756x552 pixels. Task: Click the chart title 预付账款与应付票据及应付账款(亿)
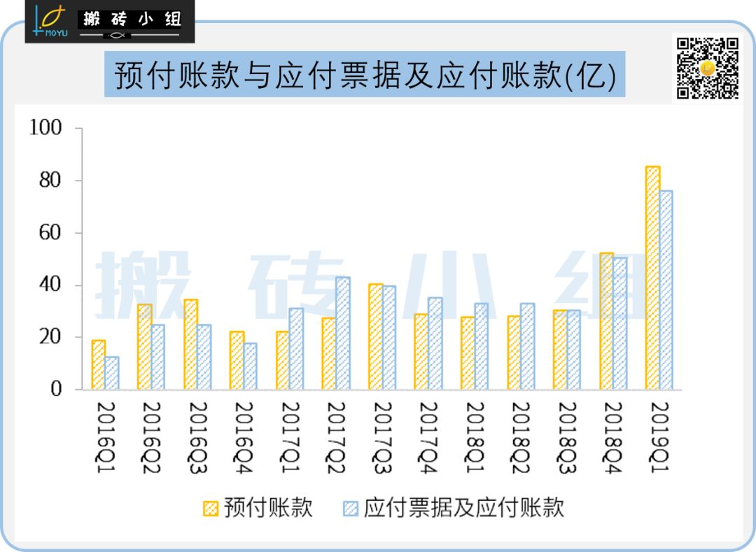(365, 75)
